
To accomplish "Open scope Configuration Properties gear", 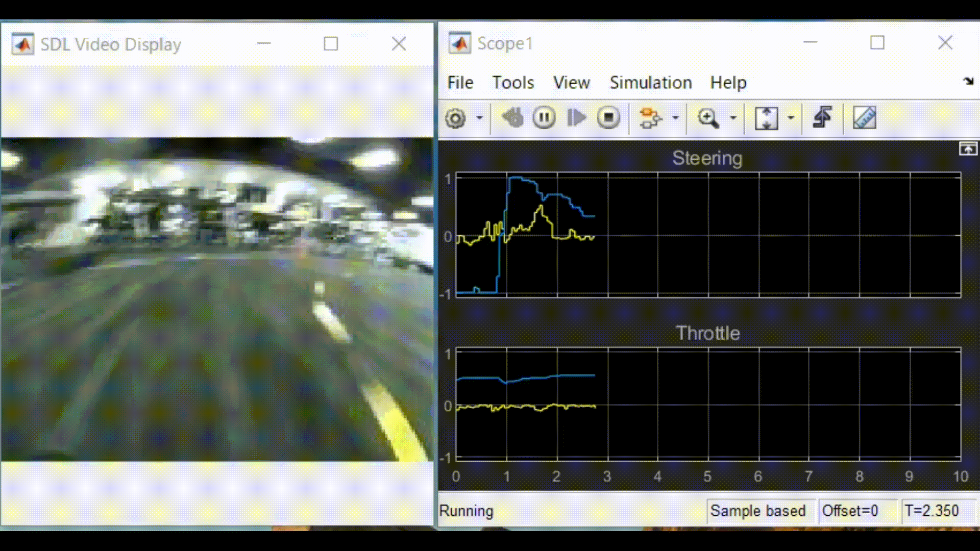I will pos(455,118).
